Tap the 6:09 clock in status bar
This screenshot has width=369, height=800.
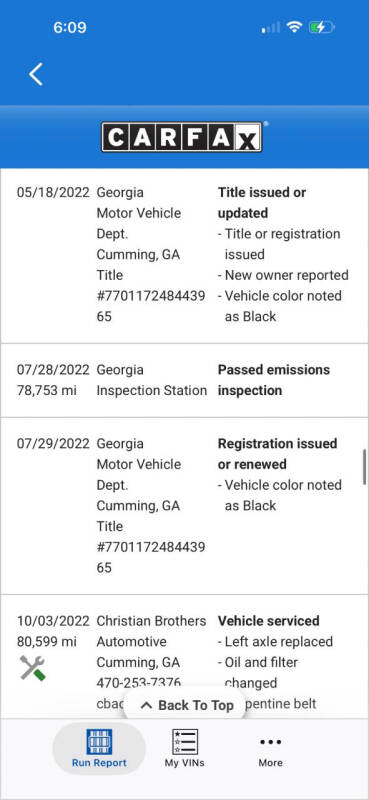point(70,27)
